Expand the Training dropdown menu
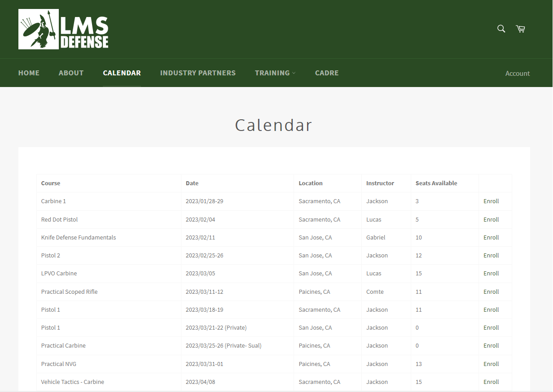The image size is (553, 392). (275, 73)
